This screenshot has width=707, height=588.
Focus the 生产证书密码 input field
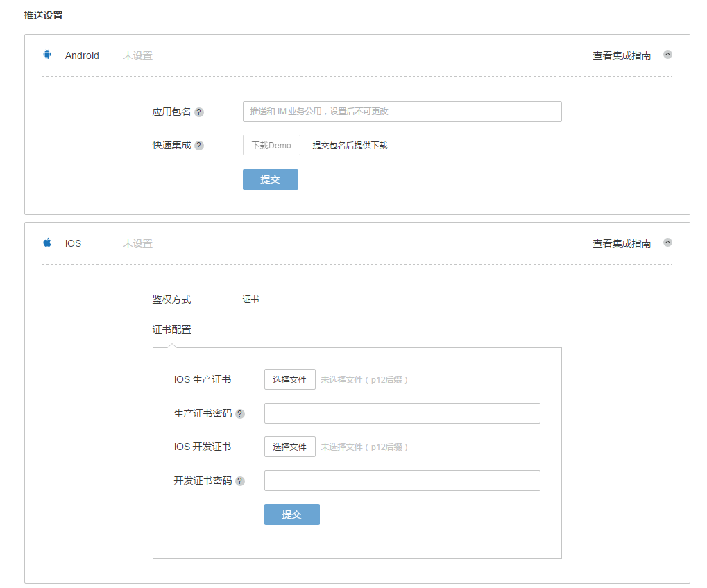402,413
